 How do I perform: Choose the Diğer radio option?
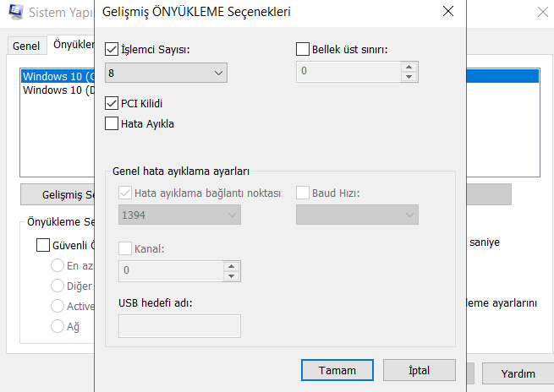click(58, 286)
